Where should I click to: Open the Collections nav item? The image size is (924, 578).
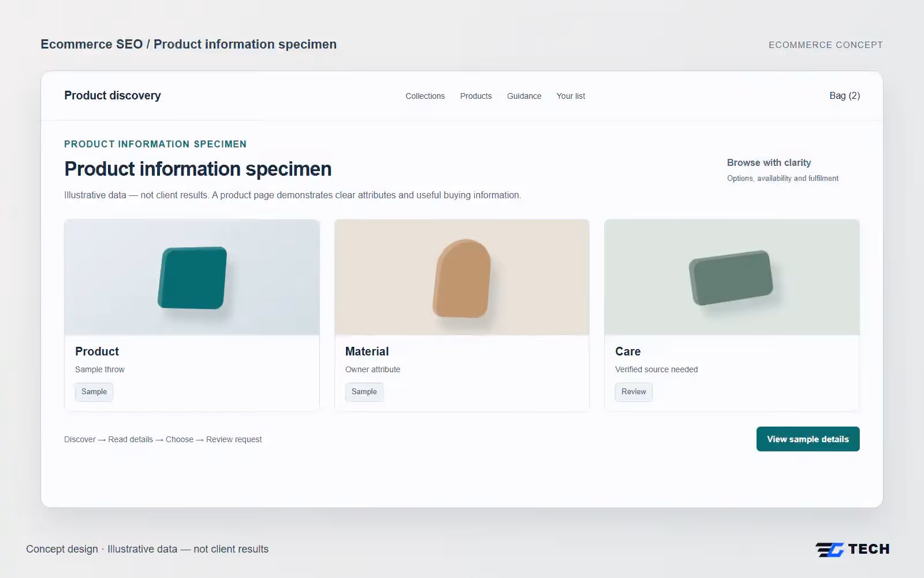(425, 96)
